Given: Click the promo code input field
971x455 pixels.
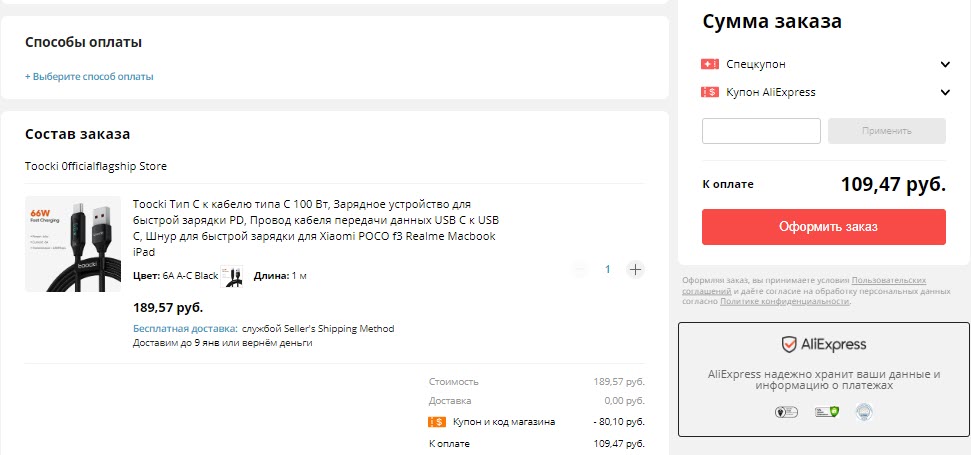Looking at the screenshot, I should pyautogui.click(x=761, y=131).
